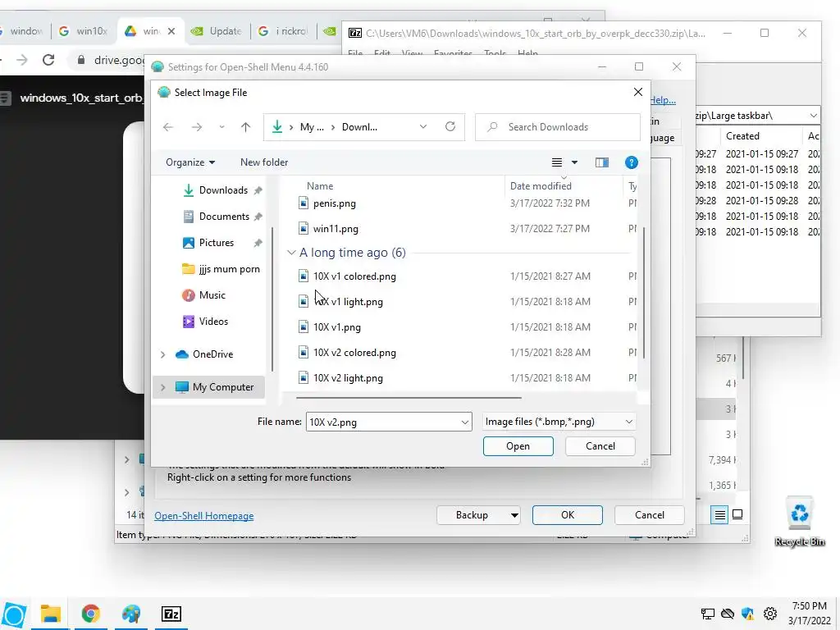
Task: Select Downloads in the navigation pane
Action: coord(223,190)
